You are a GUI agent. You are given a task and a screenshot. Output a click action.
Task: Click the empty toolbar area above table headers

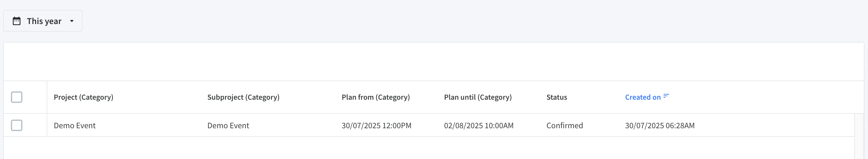[434, 62]
